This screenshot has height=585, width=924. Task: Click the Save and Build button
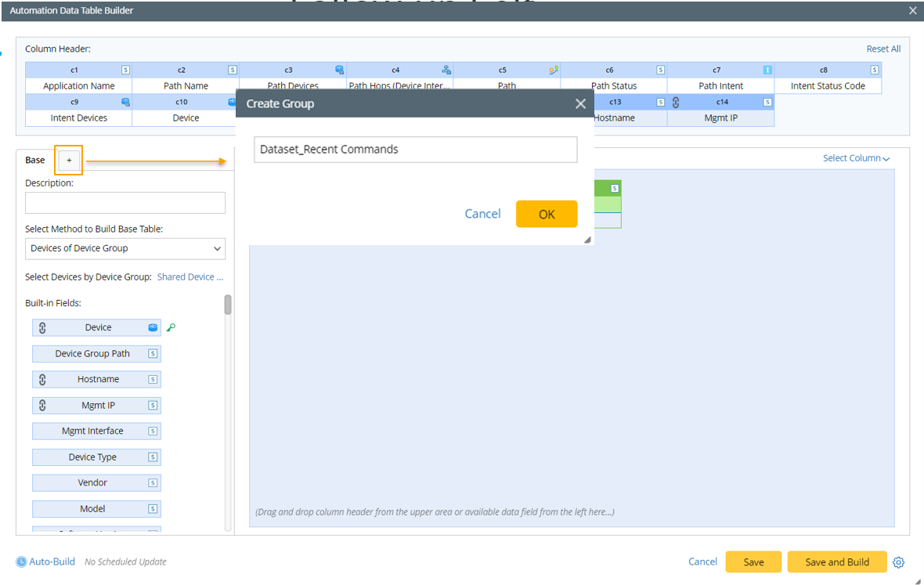(837, 562)
